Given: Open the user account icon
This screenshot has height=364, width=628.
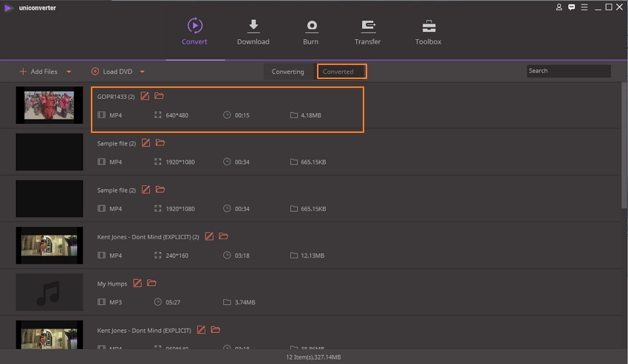Looking at the screenshot, I should point(559,7).
